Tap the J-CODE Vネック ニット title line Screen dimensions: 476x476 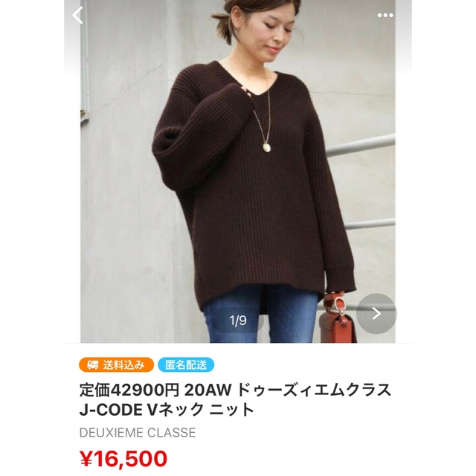coord(167,410)
